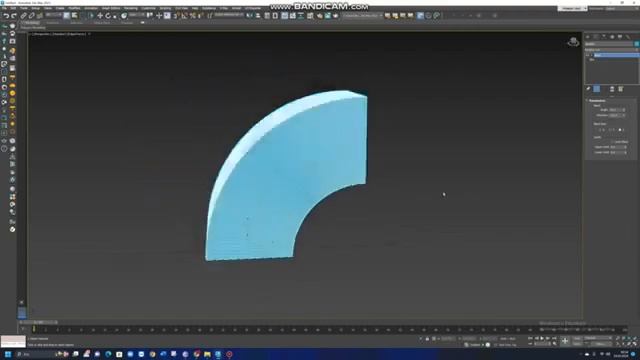This screenshot has width=640, height=360.
Task: Open the File menu
Action: tap(4, 8)
